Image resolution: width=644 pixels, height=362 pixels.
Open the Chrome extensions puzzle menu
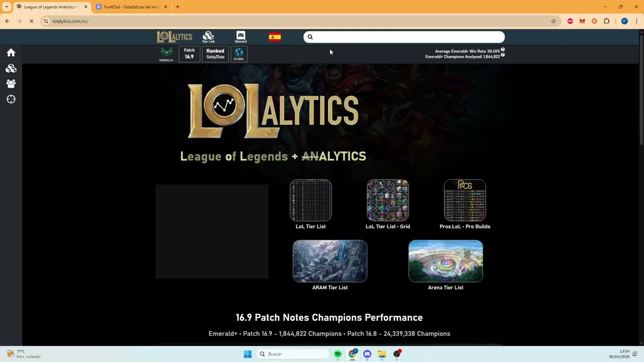[606, 21]
